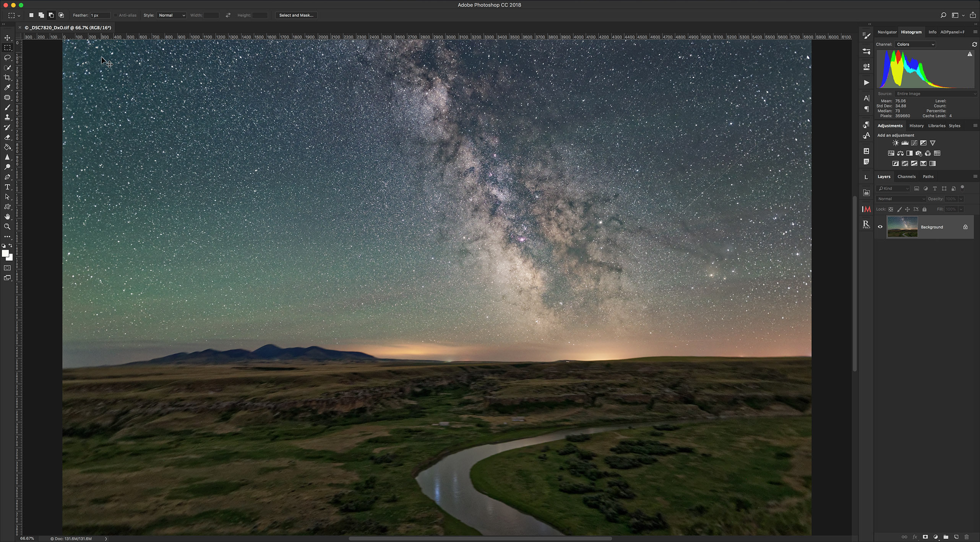Add a Curves adjustment layer
980x542 pixels.
tap(914, 143)
